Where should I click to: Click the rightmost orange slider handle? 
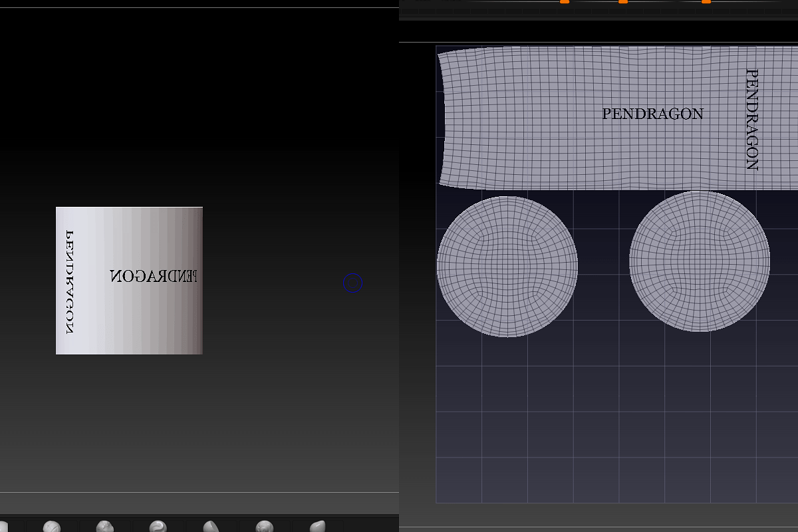[x=706, y=2]
